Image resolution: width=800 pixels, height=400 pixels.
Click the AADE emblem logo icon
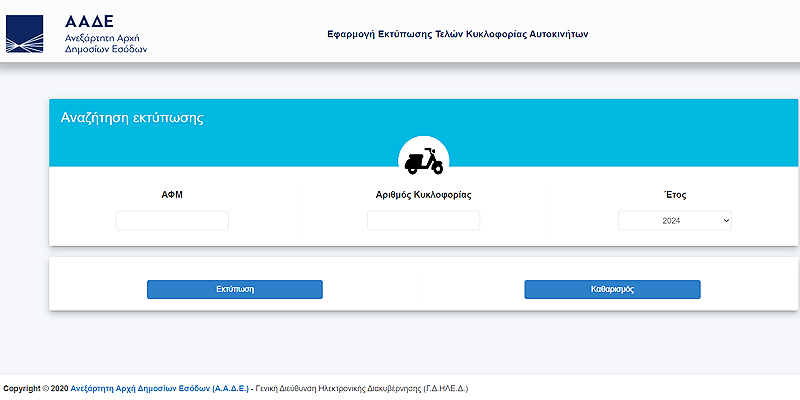point(25,33)
